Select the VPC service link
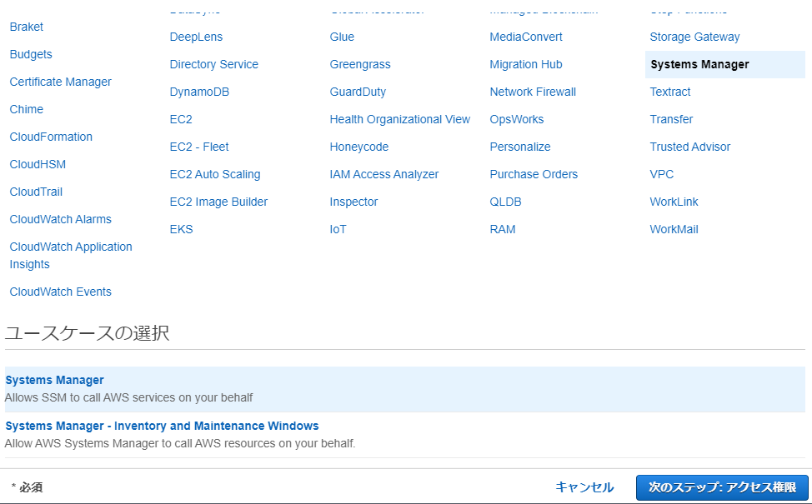The width and height of the screenshot is (812, 504). point(662,174)
